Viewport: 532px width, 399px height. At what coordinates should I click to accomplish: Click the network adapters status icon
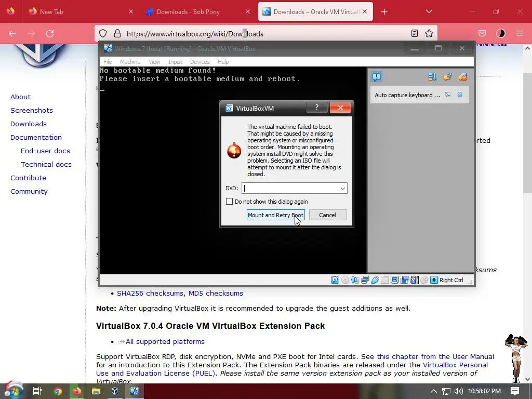coord(365,280)
